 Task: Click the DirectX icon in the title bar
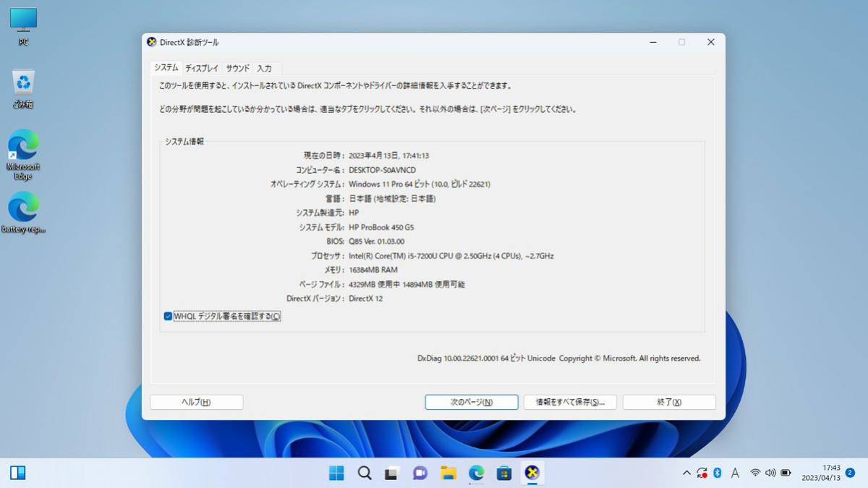[152, 42]
